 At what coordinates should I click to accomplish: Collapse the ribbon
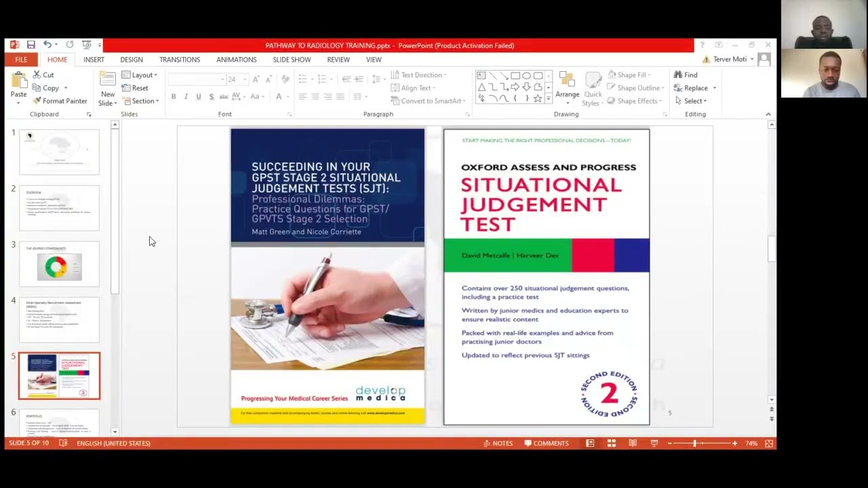point(768,115)
